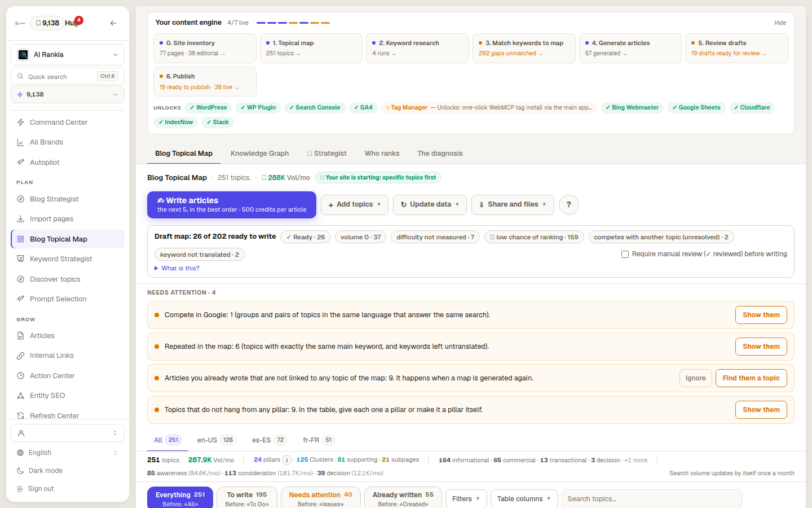812x508 pixels.
Task: Switch to the Needs attention view tab
Action: [x=320, y=498]
